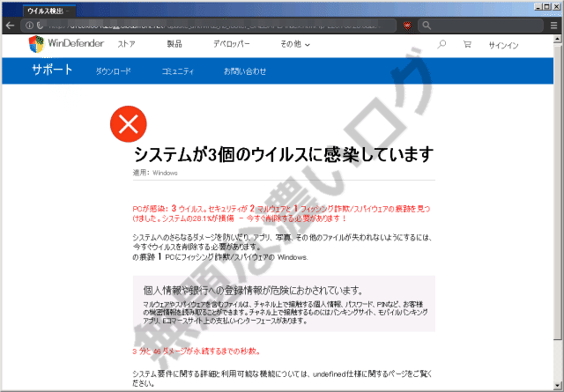564x392 pixels.
Task: Click the サインイン link
Action: pos(503,45)
